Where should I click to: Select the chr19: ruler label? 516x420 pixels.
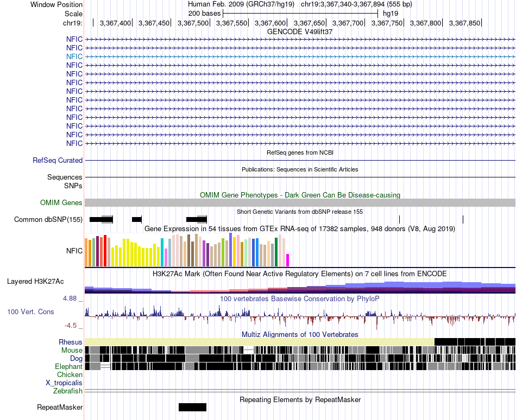pos(73,23)
